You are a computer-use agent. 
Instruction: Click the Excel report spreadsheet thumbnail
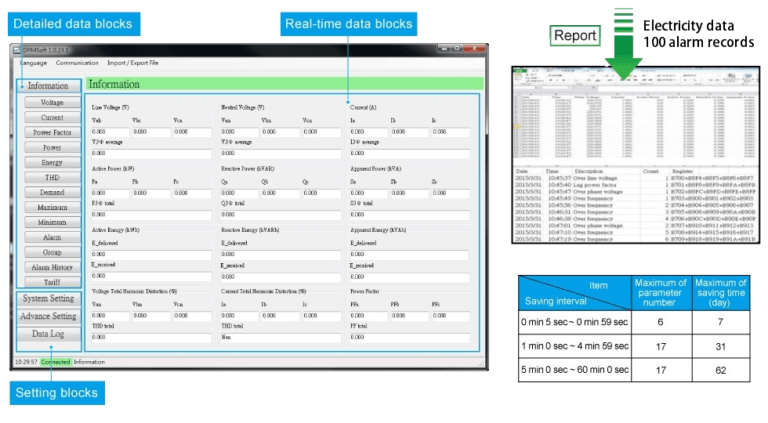[636, 155]
